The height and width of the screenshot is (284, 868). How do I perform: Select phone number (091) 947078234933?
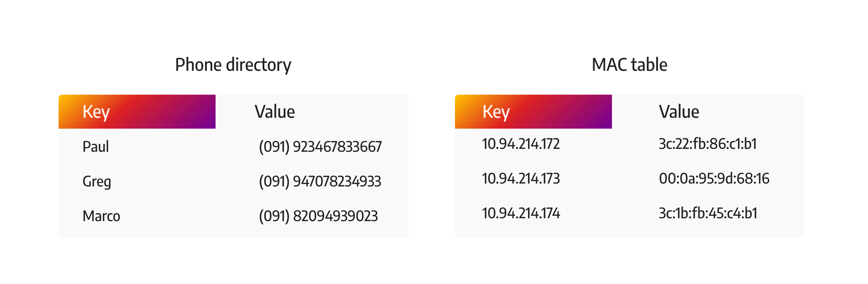tap(320, 181)
